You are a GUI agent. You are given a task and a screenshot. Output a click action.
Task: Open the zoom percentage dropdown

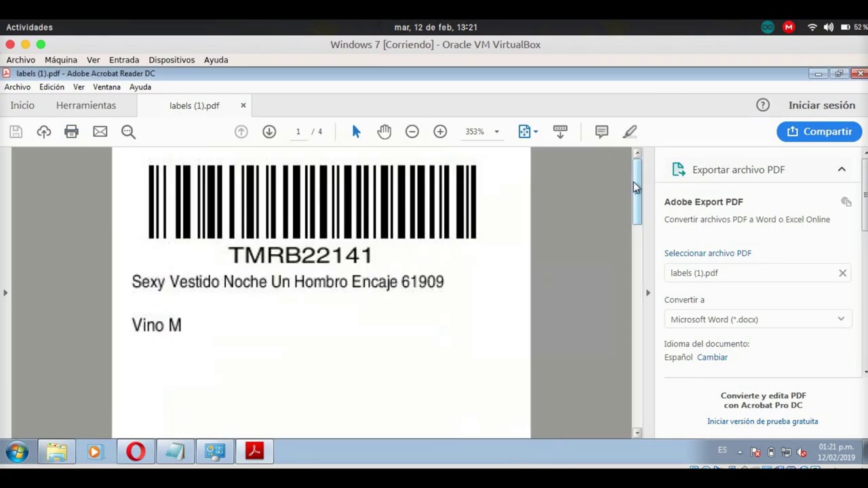tap(496, 131)
